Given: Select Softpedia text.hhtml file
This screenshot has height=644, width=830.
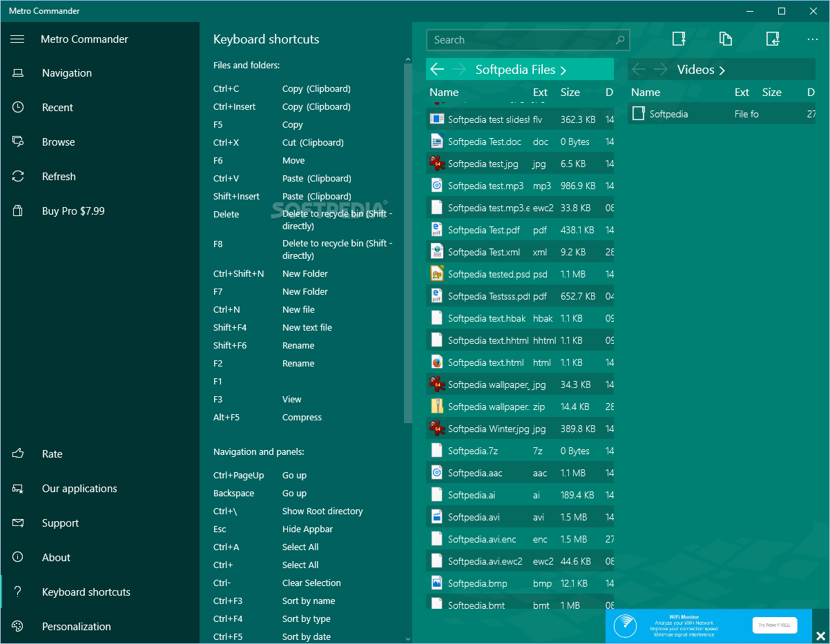Looking at the screenshot, I should (520, 340).
